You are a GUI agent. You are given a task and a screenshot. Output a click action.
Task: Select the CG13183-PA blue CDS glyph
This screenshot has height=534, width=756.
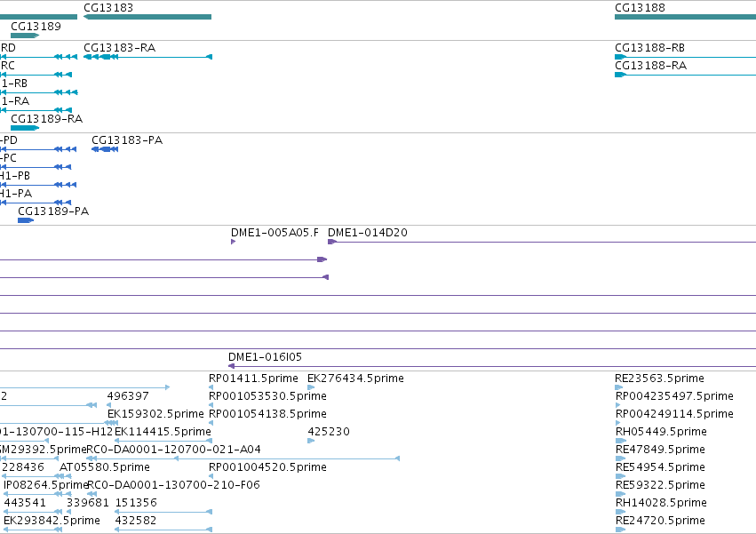click(105, 149)
